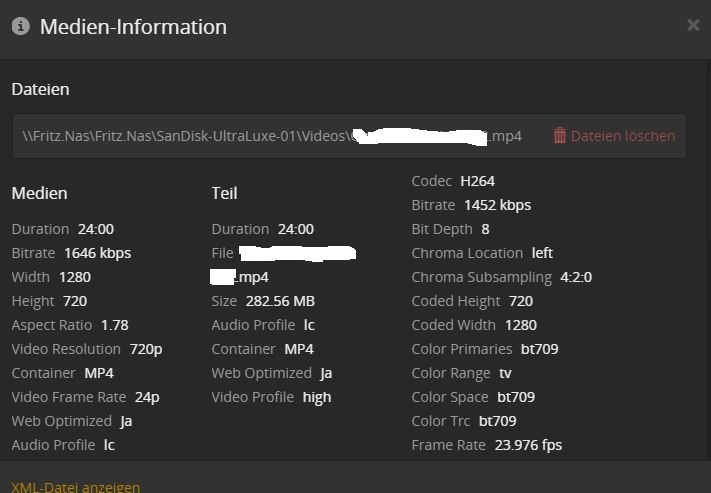Click the Aspect Ratio 1.78 value

[114, 325]
